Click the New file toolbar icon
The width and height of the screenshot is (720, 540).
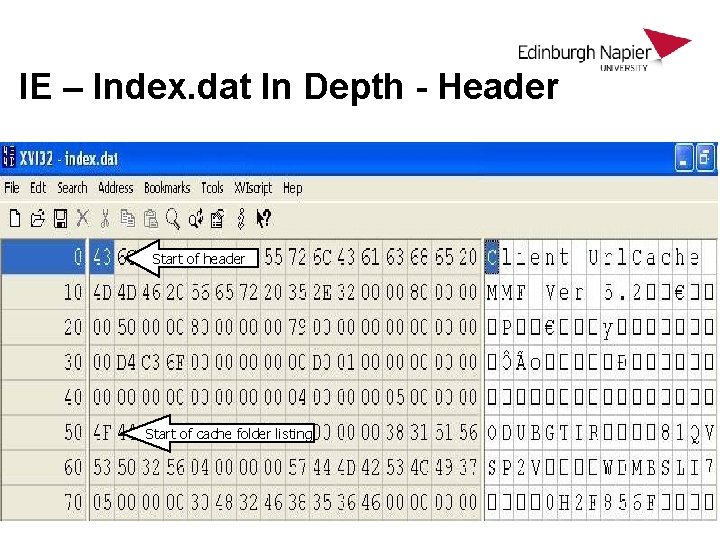click(x=15, y=219)
